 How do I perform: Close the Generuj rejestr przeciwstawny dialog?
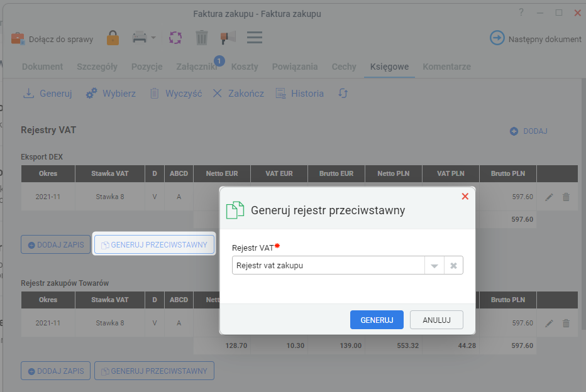click(x=465, y=197)
